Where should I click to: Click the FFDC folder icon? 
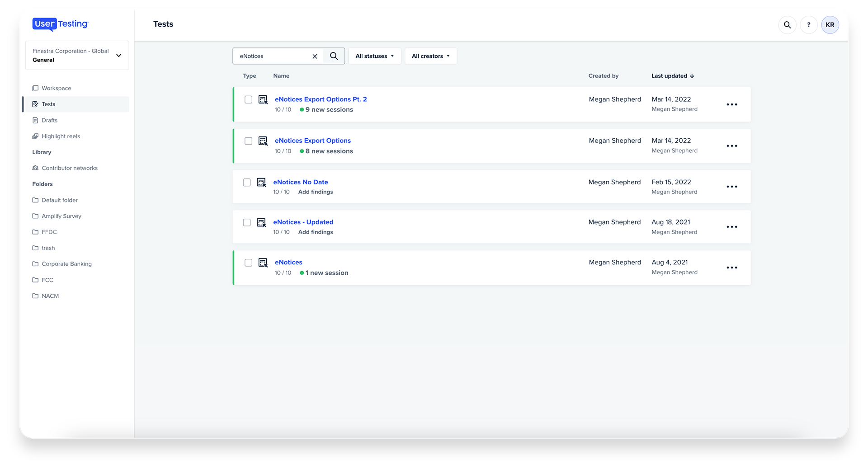click(x=35, y=232)
